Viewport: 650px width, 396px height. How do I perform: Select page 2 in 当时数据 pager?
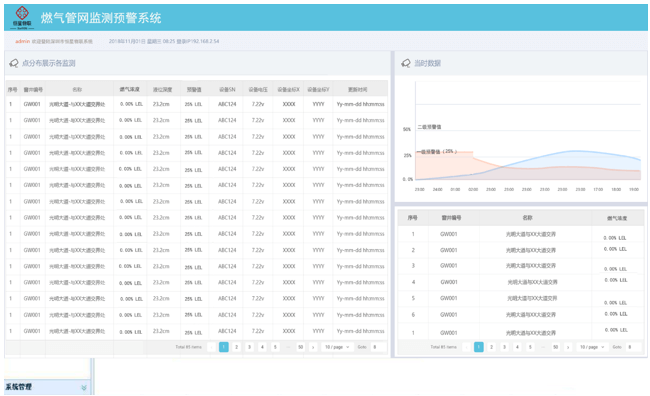[491, 347]
